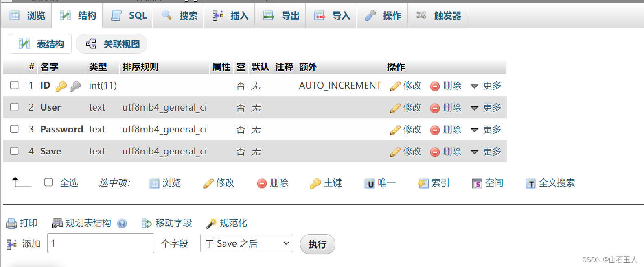This screenshot has height=267, width=644.
Task: Click the blue help icon beside 规划表结构
Action: pos(122,224)
